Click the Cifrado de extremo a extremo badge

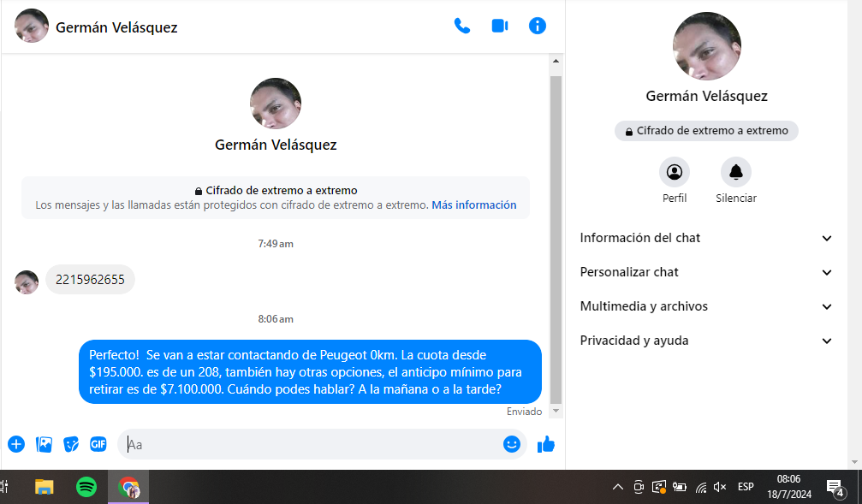(x=706, y=131)
